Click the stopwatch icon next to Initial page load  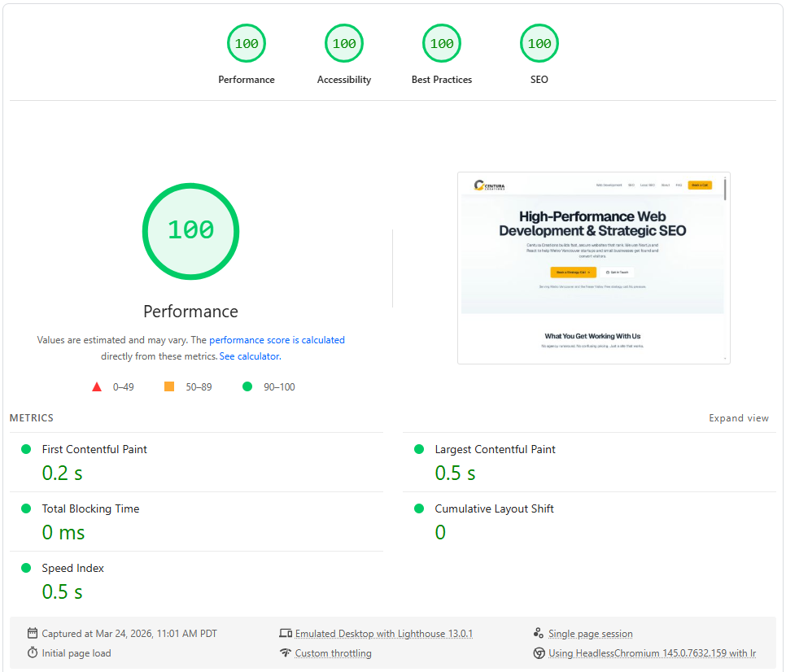coord(33,652)
